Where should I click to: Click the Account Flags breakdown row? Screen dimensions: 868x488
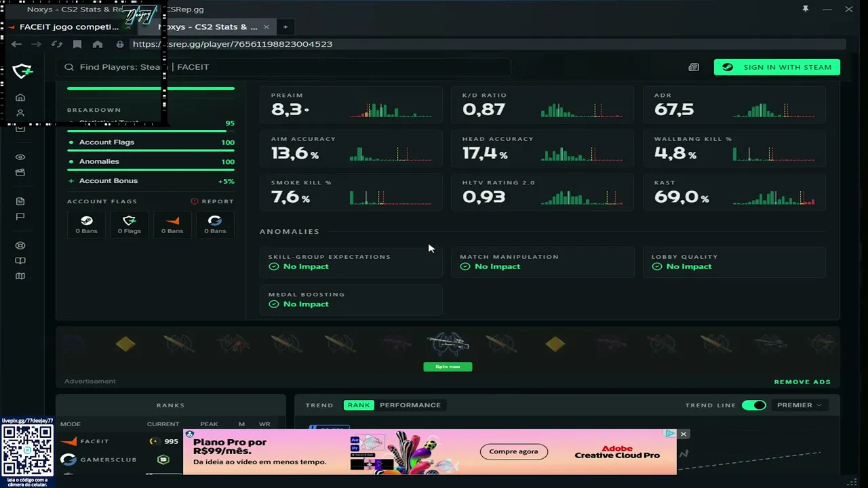tap(151, 142)
